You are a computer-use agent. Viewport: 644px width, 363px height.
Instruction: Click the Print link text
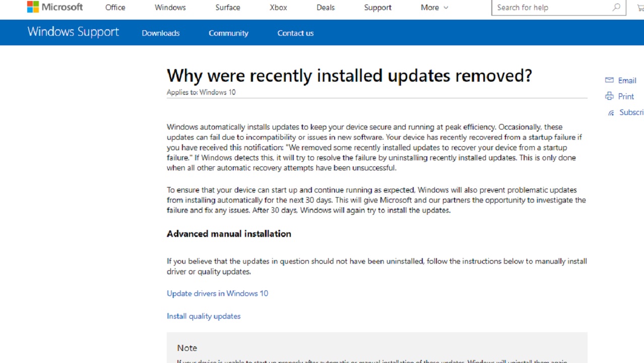coord(626,96)
